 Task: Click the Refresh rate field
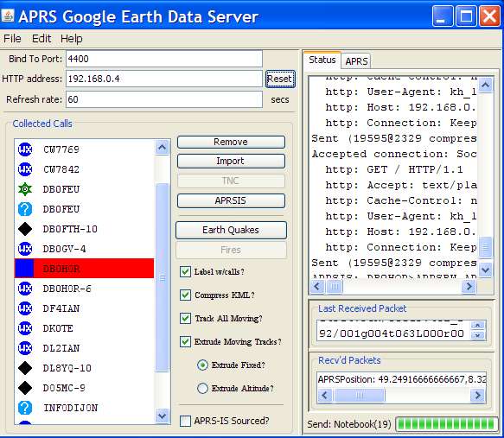click(164, 99)
